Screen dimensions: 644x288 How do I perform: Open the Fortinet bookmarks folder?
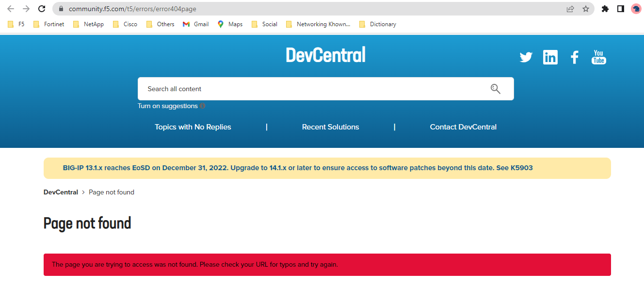48,24
